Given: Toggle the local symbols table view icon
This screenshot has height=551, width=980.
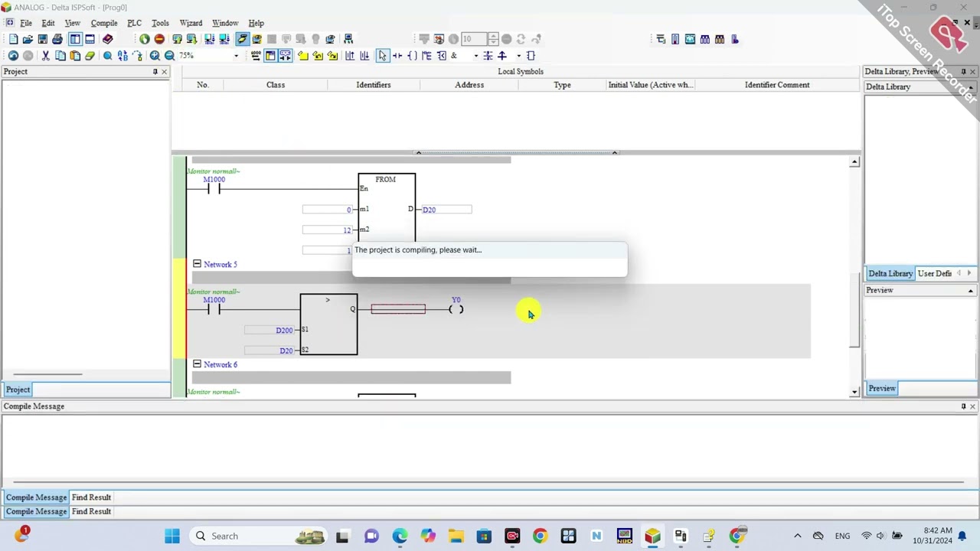Looking at the screenshot, I should click(270, 56).
